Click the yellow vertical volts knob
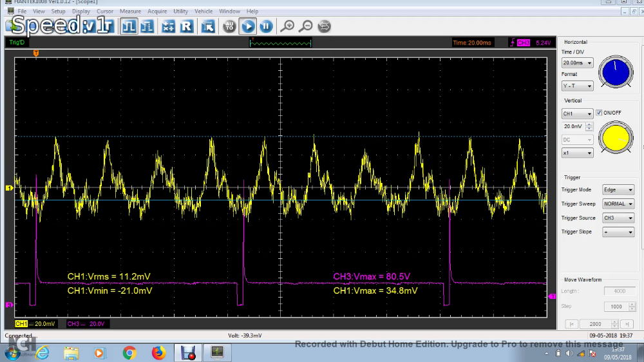644x362 pixels. (x=616, y=137)
